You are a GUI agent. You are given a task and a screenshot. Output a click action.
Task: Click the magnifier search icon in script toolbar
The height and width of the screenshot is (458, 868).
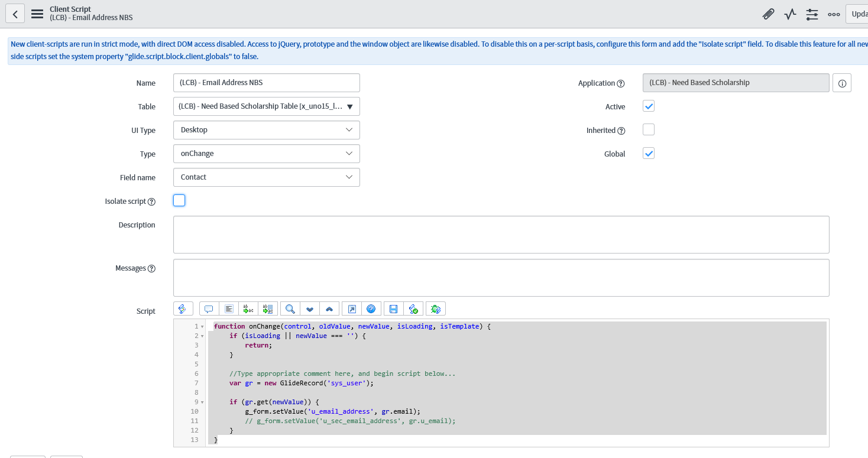(290, 308)
